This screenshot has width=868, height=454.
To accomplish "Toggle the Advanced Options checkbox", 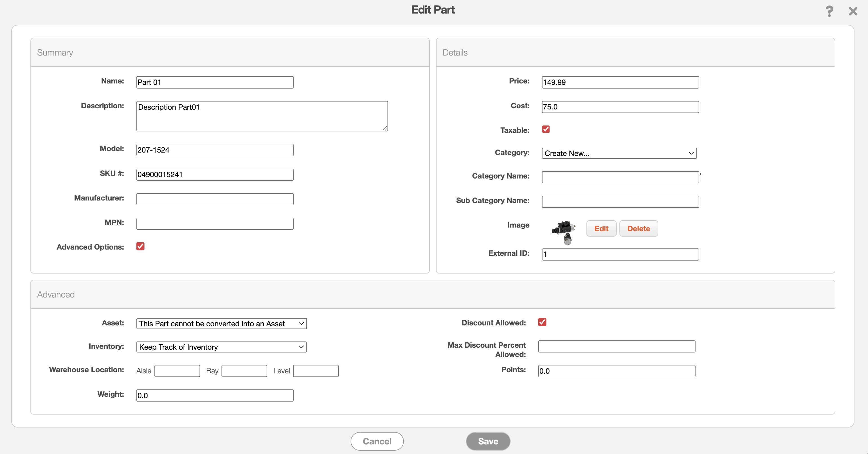I will coord(141,246).
